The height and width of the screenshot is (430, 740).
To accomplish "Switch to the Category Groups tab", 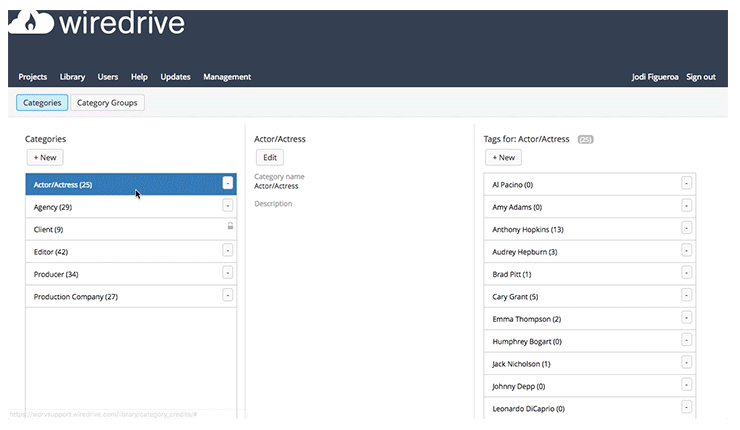I will (107, 103).
